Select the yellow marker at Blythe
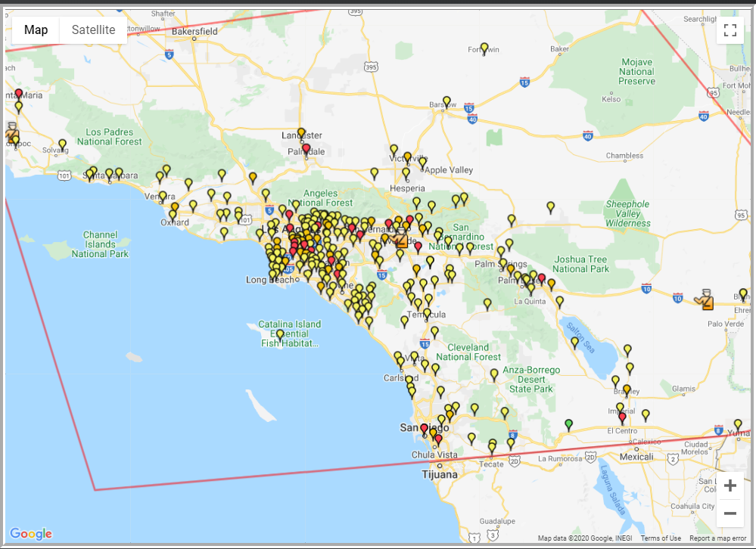The height and width of the screenshot is (549, 756). coord(743,295)
